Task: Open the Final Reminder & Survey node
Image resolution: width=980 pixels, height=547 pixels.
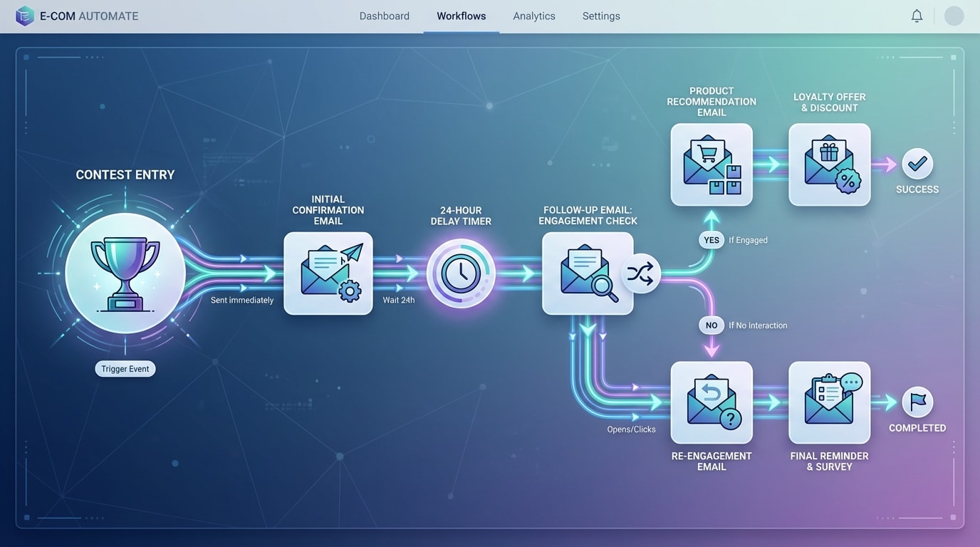Action: (x=829, y=402)
